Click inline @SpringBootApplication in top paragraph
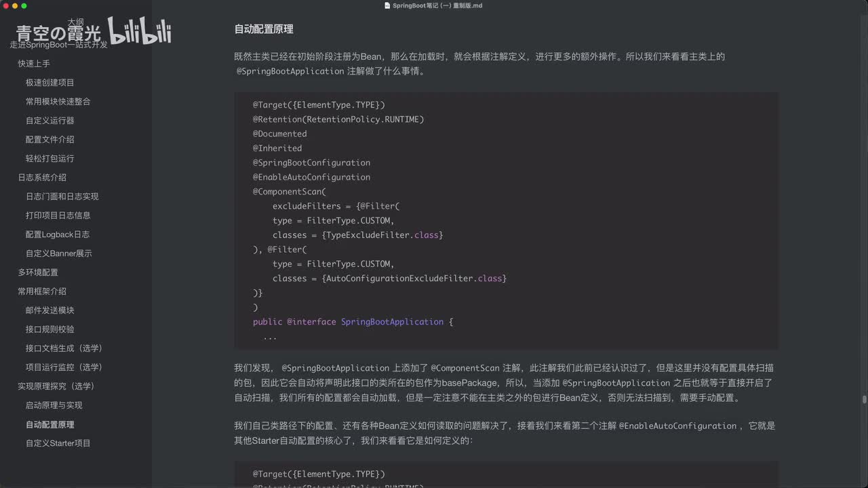The image size is (868, 488). (290, 71)
